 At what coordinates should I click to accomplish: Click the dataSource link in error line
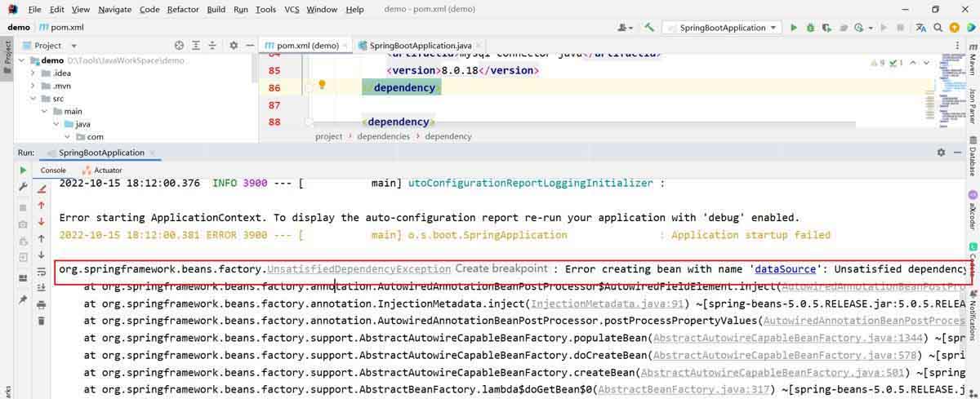(785, 268)
